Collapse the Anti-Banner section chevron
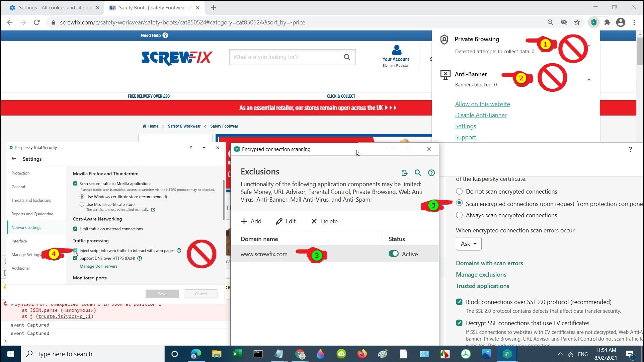644x362 pixels. [589, 80]
